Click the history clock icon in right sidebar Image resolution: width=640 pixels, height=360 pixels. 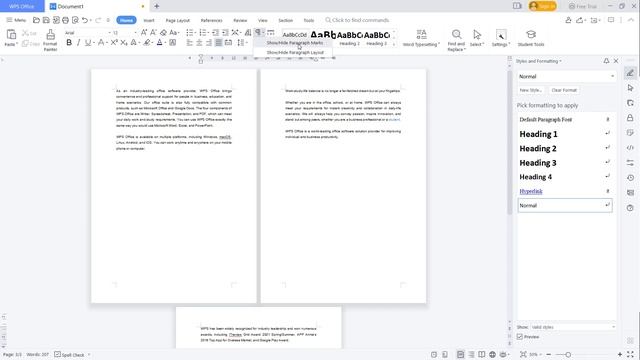(x=630, y=178)
